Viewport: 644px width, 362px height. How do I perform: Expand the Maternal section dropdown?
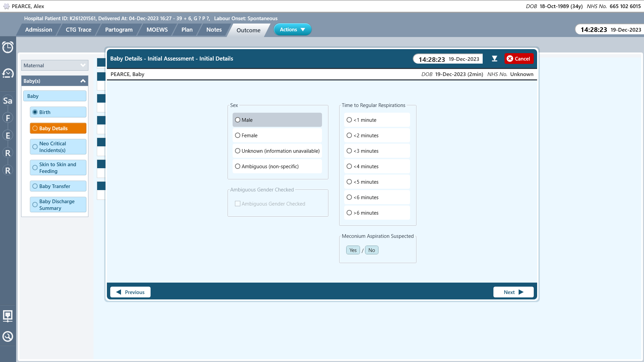click(x=55, y=65)
